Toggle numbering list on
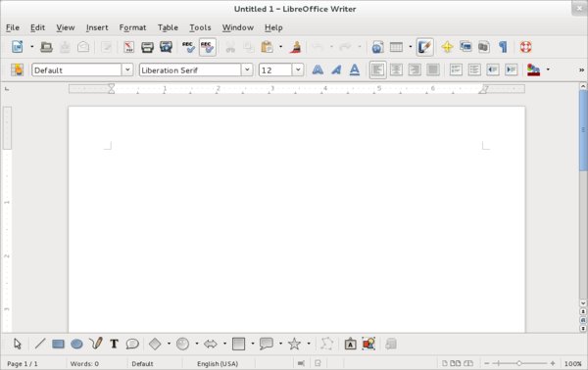588x370 pixels. point(456,70)
